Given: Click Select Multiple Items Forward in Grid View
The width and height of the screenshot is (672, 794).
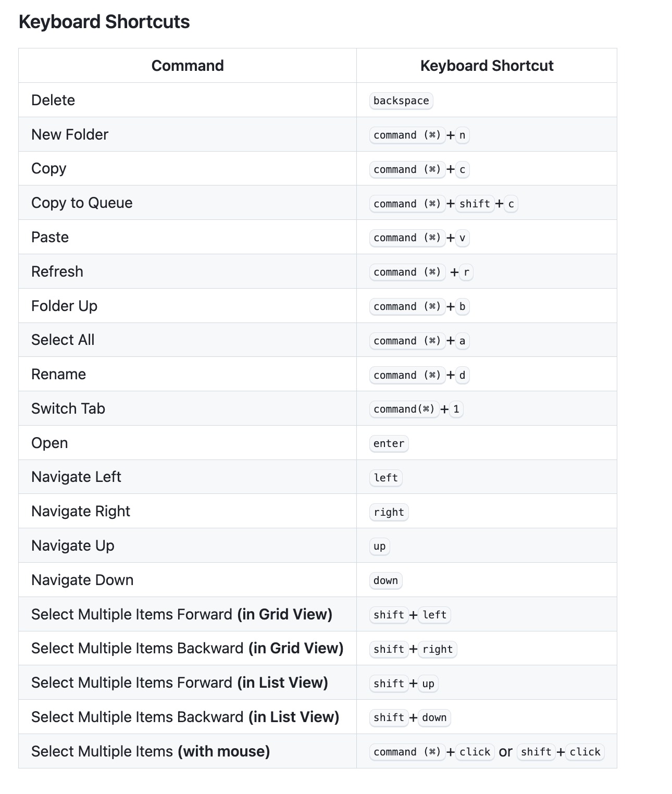Looking at the screenshot, I should coord(182,614).
